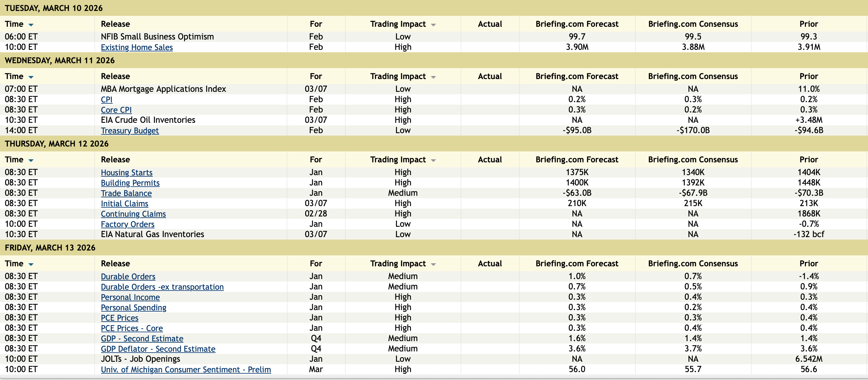The width and height of the screenshot is (868, 380).
Task: Go to the Initial Claims release
Action: click(x=124, y=203)
